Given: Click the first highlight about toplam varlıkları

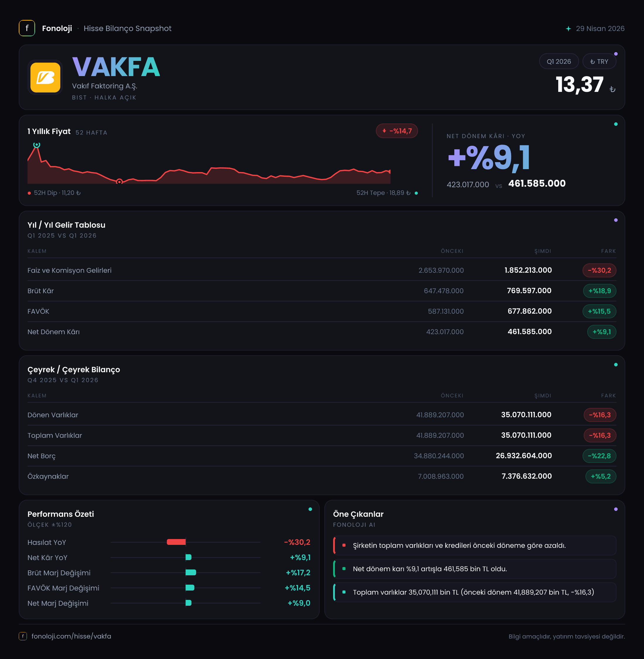Looking at the screenshot, I should coord(475,545).
